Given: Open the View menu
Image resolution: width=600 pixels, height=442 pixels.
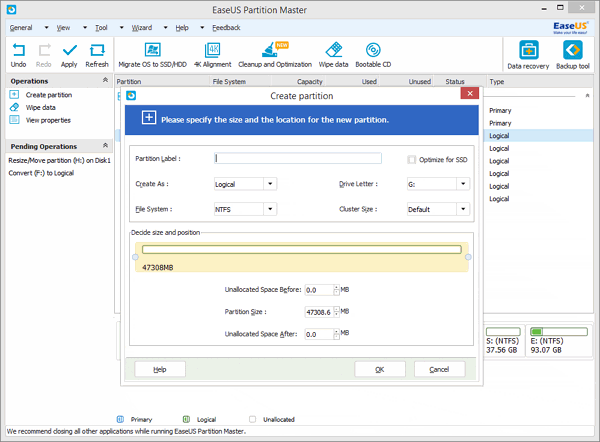Looking at the screenshot, I should [x=63, y=28].
